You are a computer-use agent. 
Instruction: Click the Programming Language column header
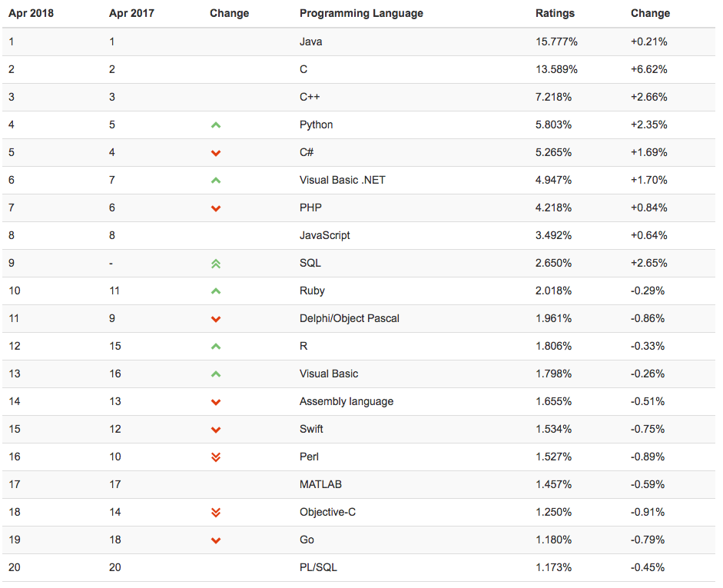click(x=361, y=13)
